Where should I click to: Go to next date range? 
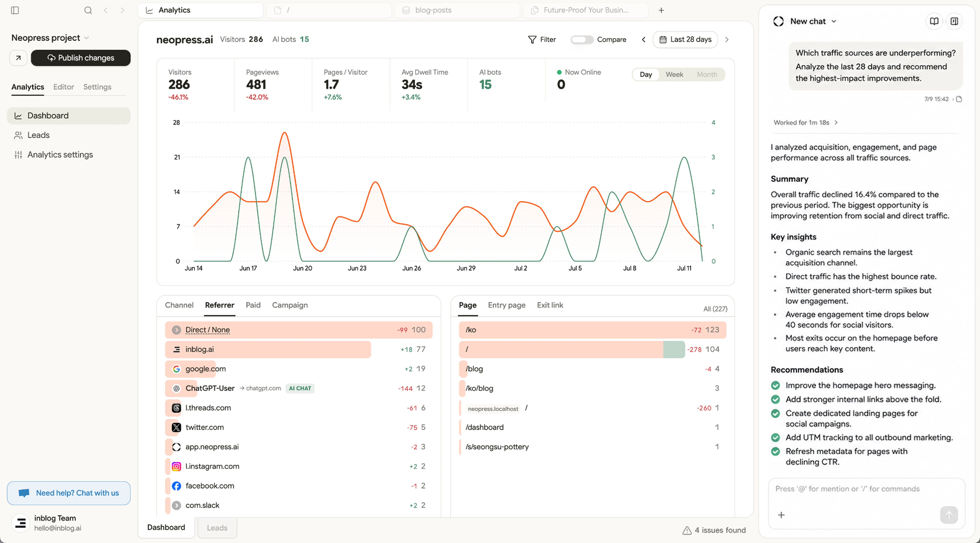727,40
